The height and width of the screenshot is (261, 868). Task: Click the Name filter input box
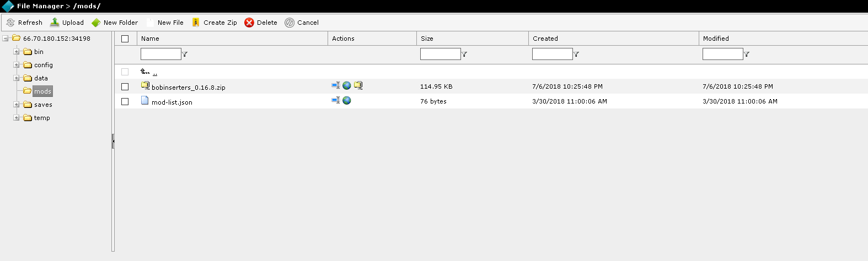coord(160,54)
